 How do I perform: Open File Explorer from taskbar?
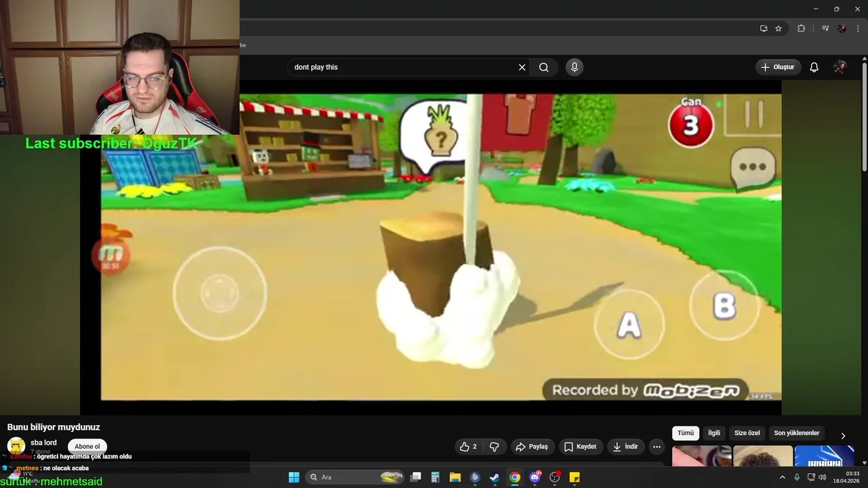(x=455, y=477)
